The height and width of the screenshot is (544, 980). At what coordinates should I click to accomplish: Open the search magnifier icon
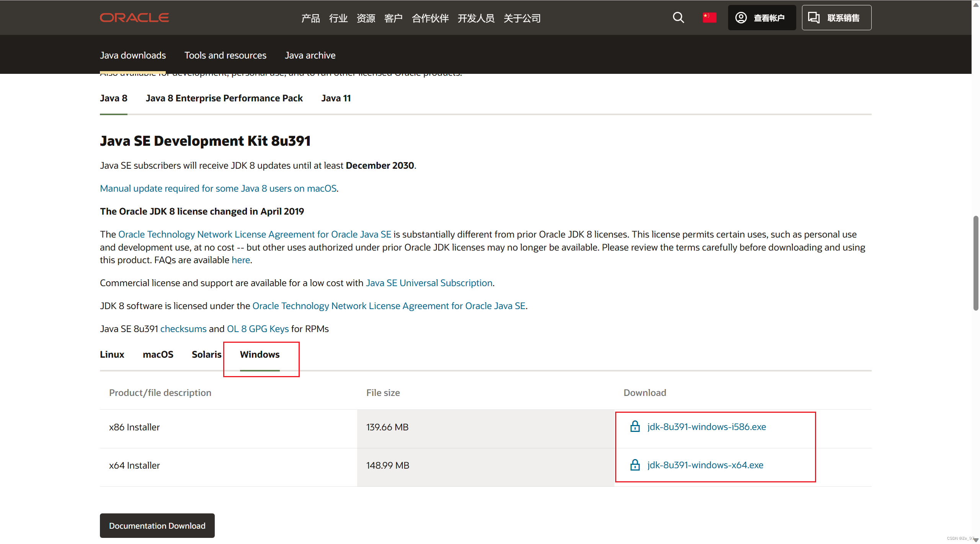pos(678,18)
